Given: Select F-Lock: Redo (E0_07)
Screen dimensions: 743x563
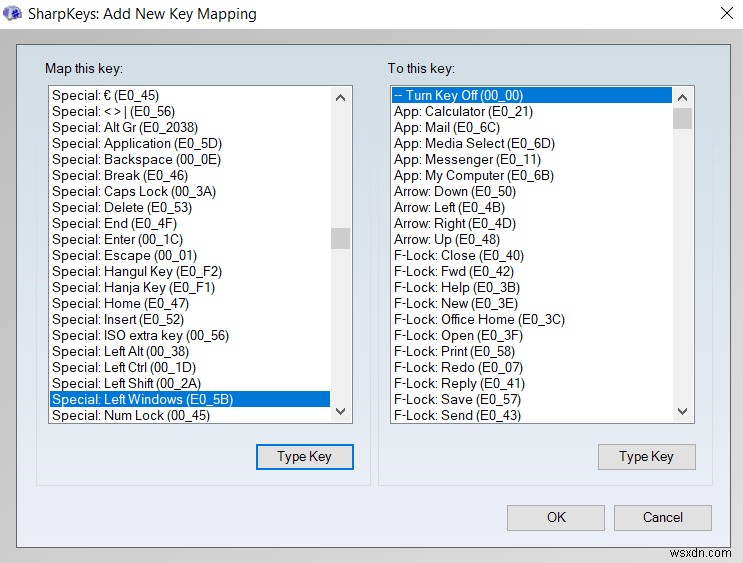Looking at the screenshot, I should click(x=532, y=368).
